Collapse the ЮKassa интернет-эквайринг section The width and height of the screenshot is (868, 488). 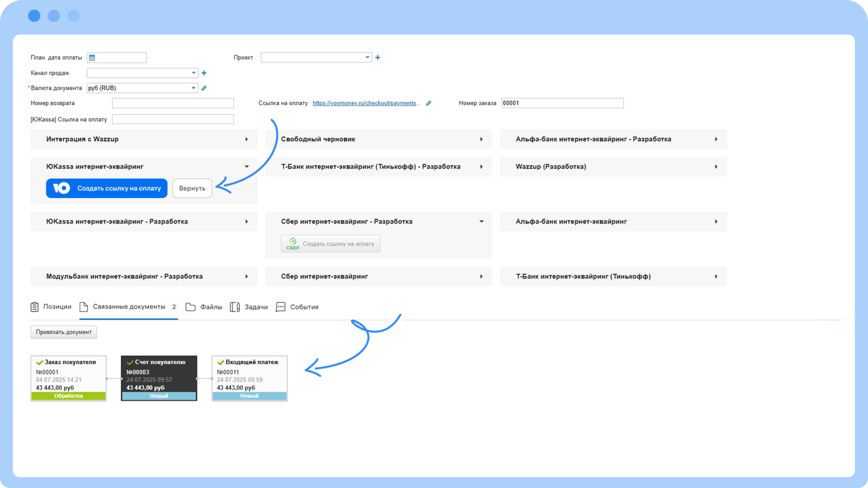(x=144, y=166)
